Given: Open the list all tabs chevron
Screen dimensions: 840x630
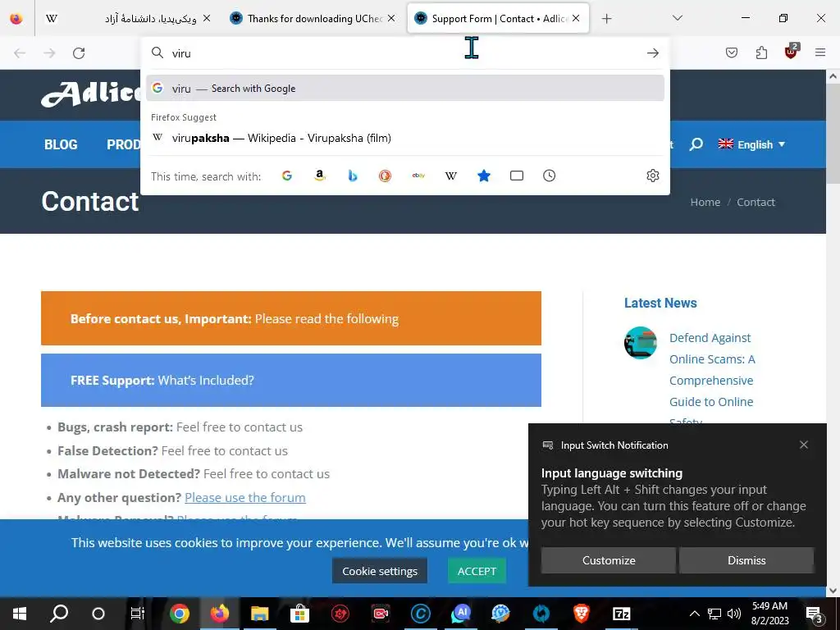Looking at the screenshot, I should point(678,18).
